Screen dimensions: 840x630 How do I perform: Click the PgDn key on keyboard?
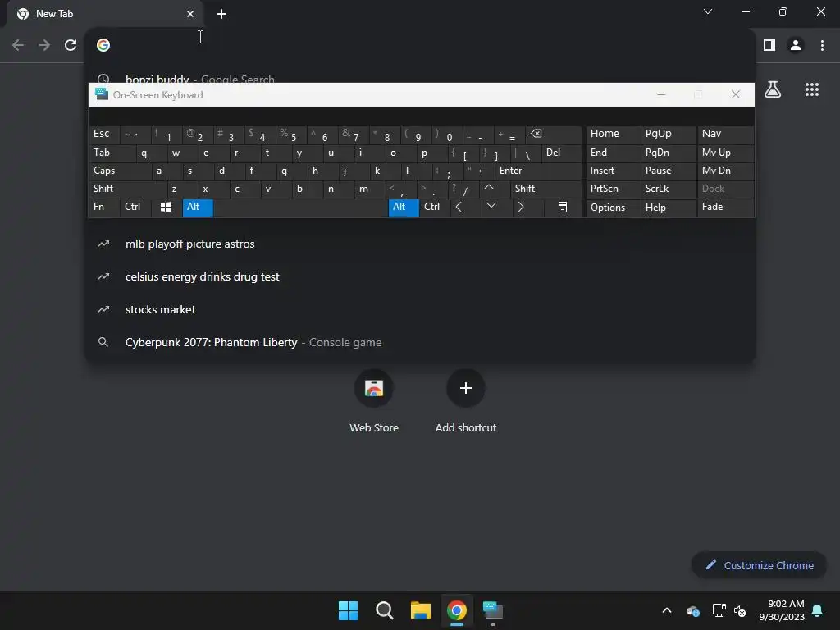(669, 153)
